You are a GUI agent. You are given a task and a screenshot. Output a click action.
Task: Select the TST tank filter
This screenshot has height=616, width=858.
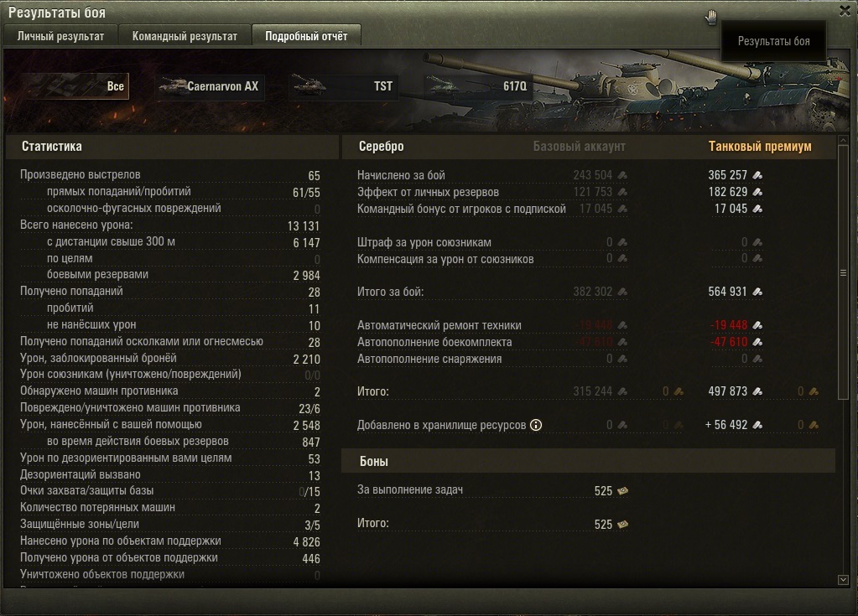click(344, 86)
